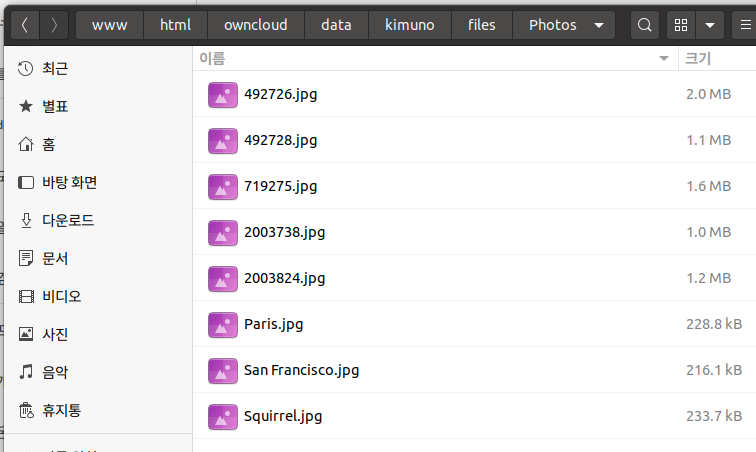Screen dimensions: 756x452
Task: Open 음악 (Music) in sidebar
Action: [x=98, y=372]
